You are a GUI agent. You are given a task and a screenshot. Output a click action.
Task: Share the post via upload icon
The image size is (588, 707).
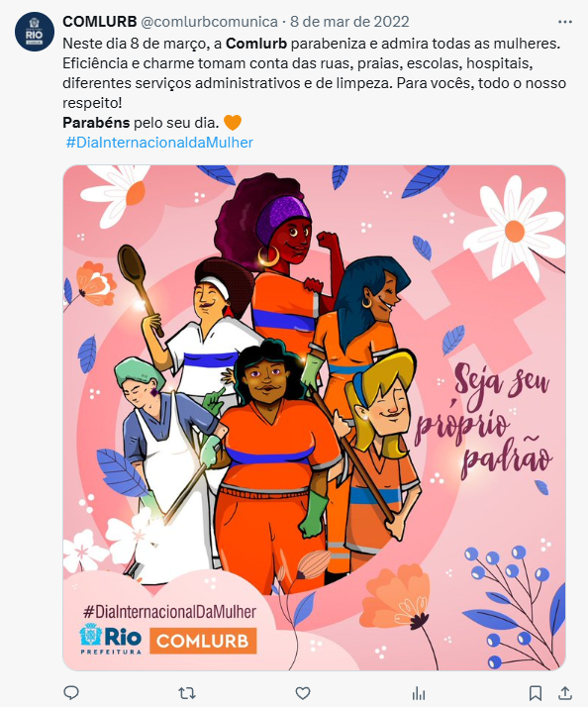[565, 692]
